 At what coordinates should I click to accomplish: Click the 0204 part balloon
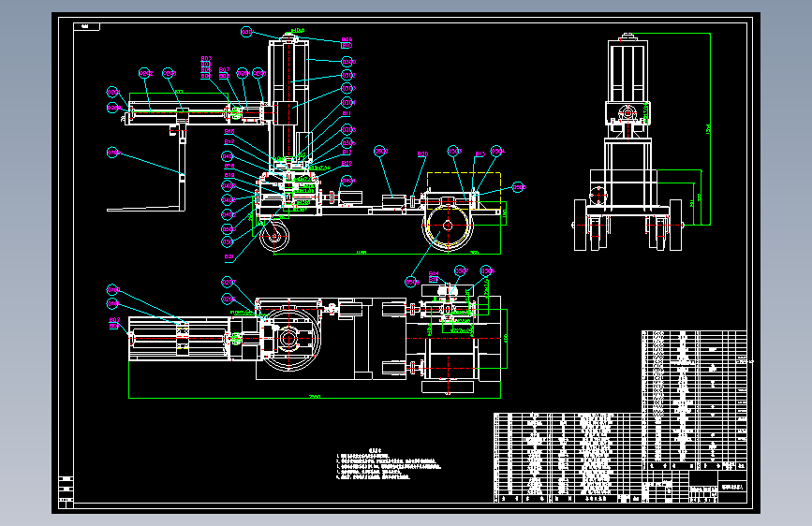[243, 74]
